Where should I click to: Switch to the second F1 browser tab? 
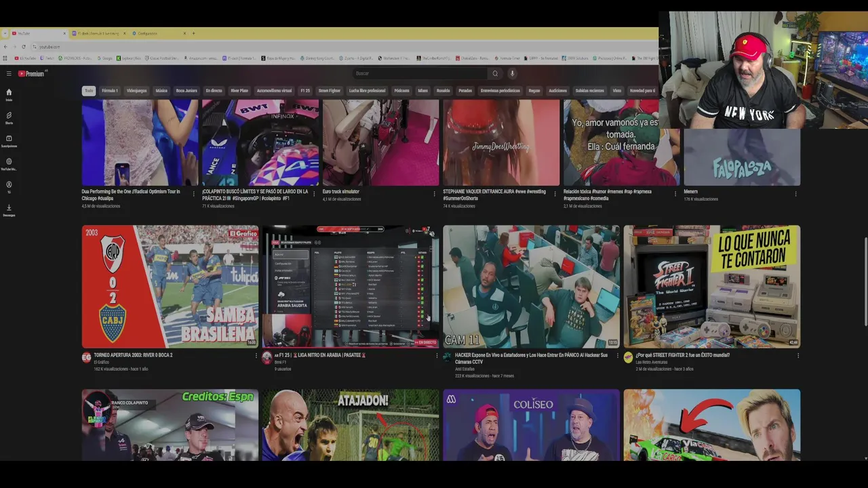click(x=98, y=33)
